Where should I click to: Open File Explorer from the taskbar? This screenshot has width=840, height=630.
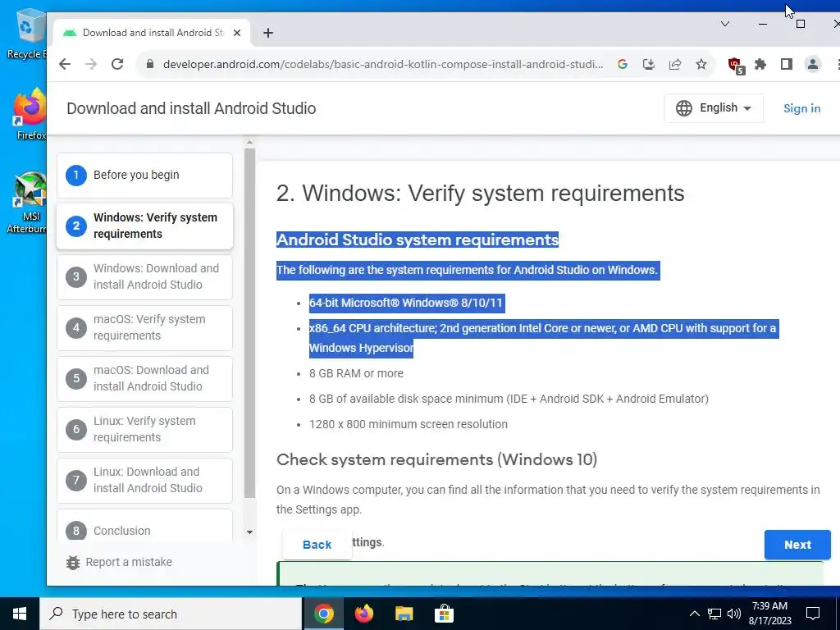coord(404,614)
